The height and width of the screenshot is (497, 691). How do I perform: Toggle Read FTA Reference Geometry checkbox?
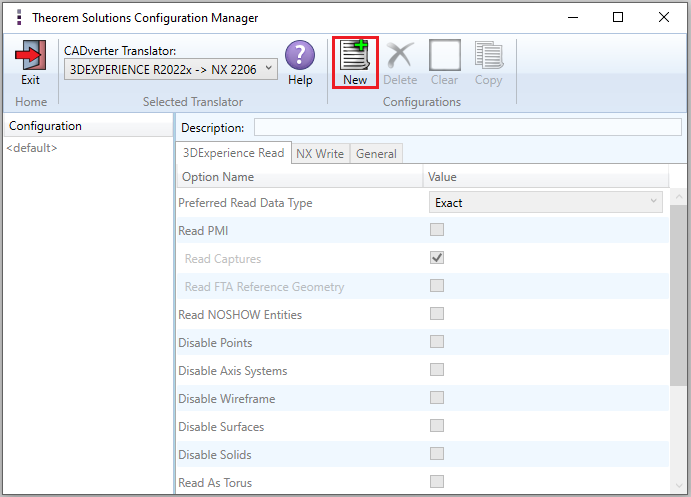pyautogui.click(x=437, y=286)
